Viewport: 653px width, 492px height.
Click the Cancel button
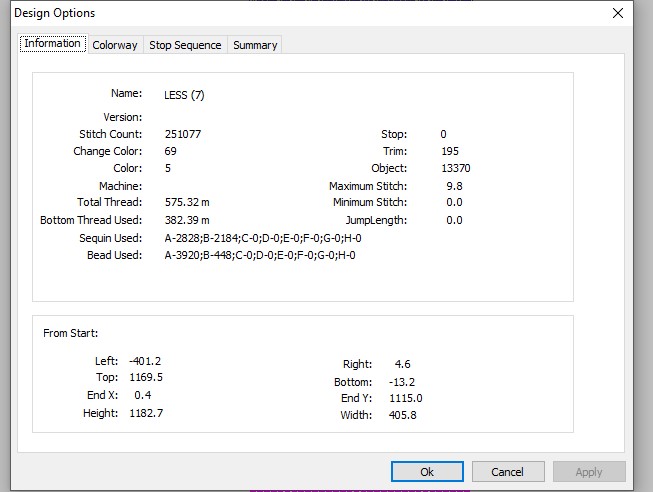(x=508, y=472)
